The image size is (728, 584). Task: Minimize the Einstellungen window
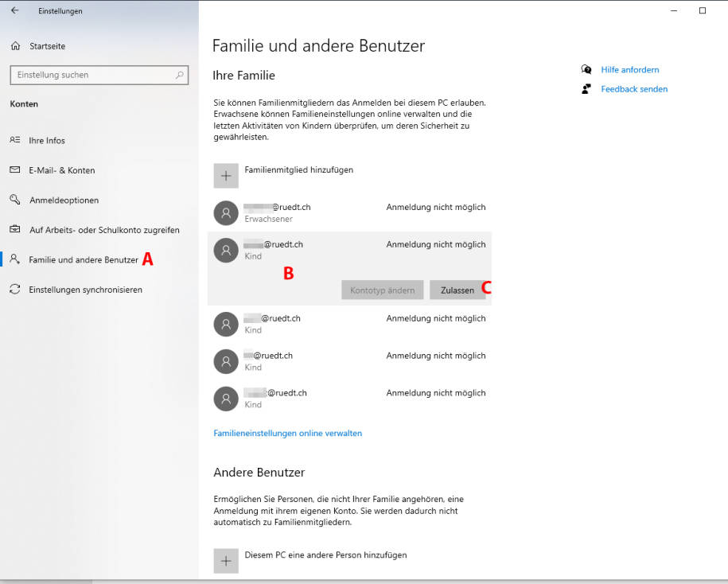[674, 10]
